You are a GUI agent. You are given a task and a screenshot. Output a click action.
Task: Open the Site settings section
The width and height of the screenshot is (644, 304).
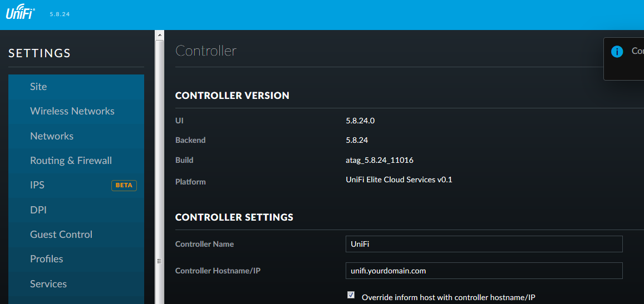tap(38, 87)
